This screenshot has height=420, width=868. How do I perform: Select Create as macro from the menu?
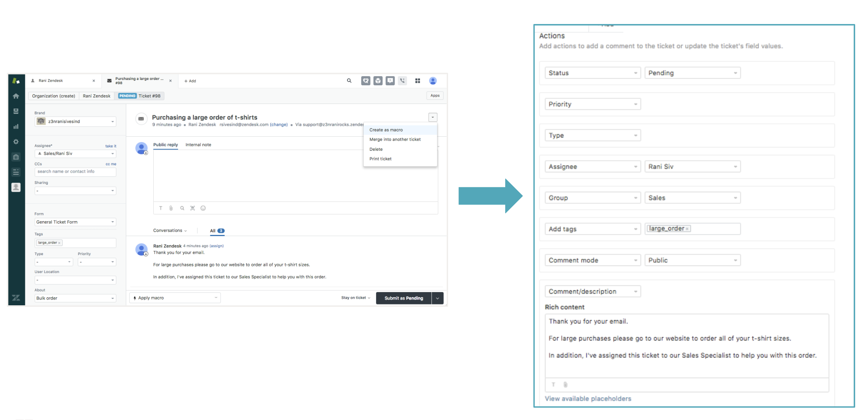click(386, 130)
